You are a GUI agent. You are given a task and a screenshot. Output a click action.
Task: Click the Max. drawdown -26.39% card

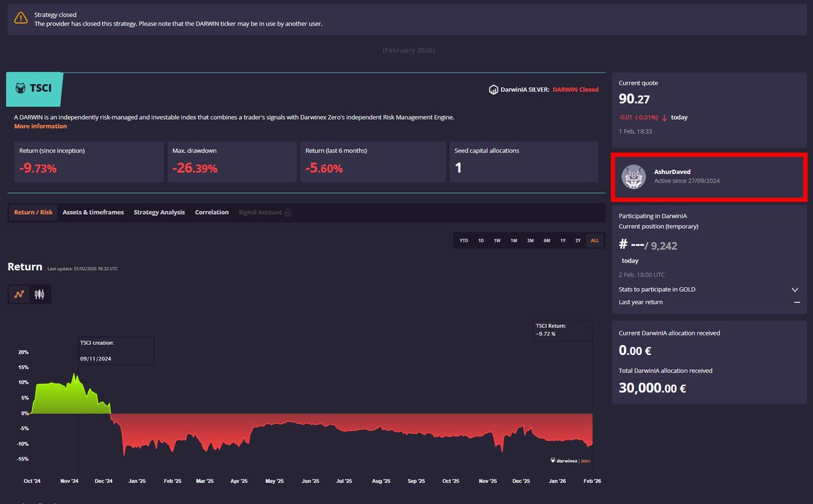(232, 162)
